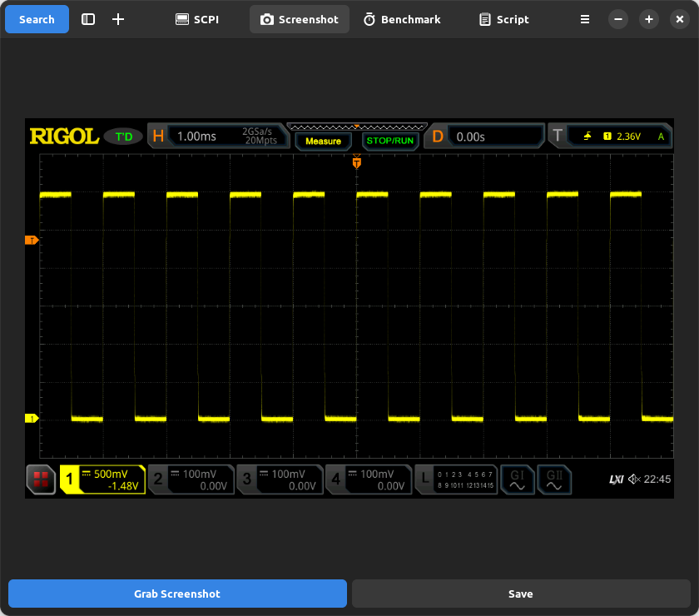Select the GII waveform generator icon
Image resolution: width=699 pixels, height=616 pixels.
(554, 479)
